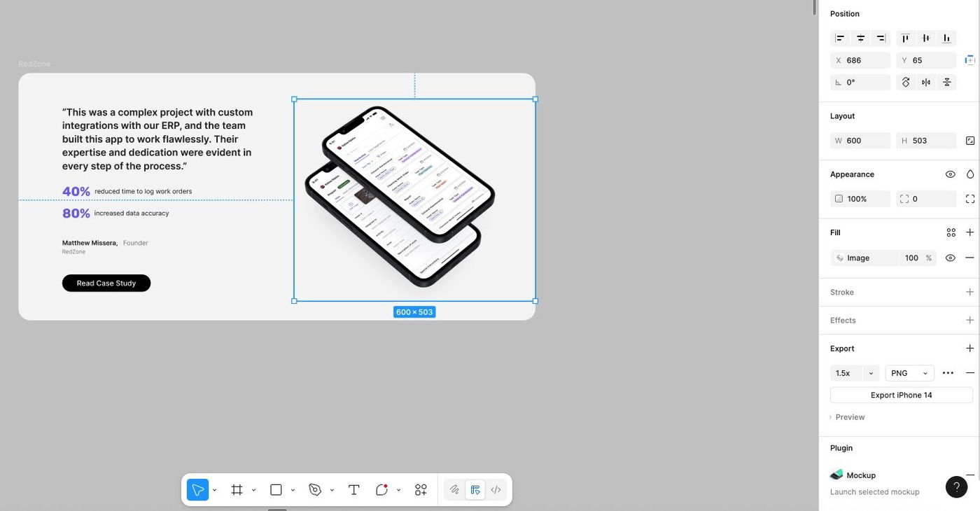Open blend mode droplet in Appearance

click(x=969, y=174)
